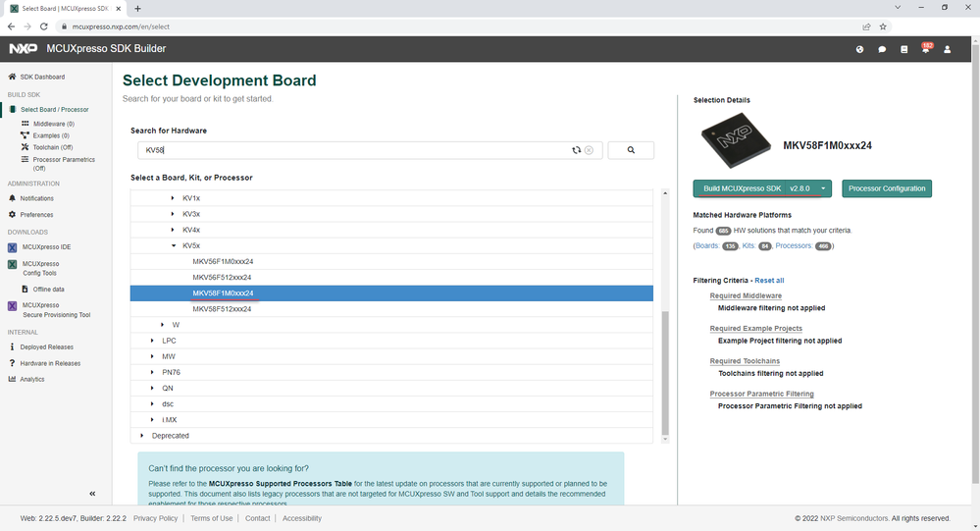Screen dimensions: 980x531
Task: Open Offline data icon
Action: (25, 290)
